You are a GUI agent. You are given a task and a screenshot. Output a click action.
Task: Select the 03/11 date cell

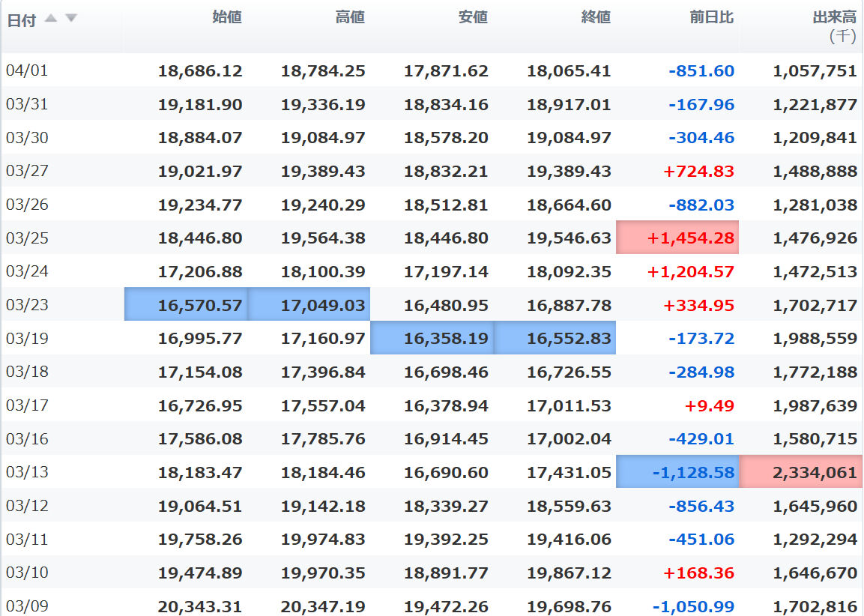coord(27,540)
